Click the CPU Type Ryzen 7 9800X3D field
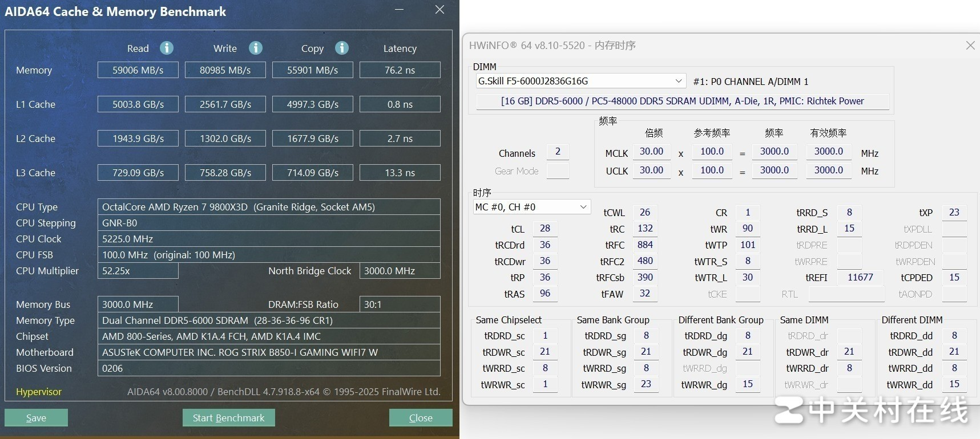The image size is (980, 439). click(x=269, y=207)
